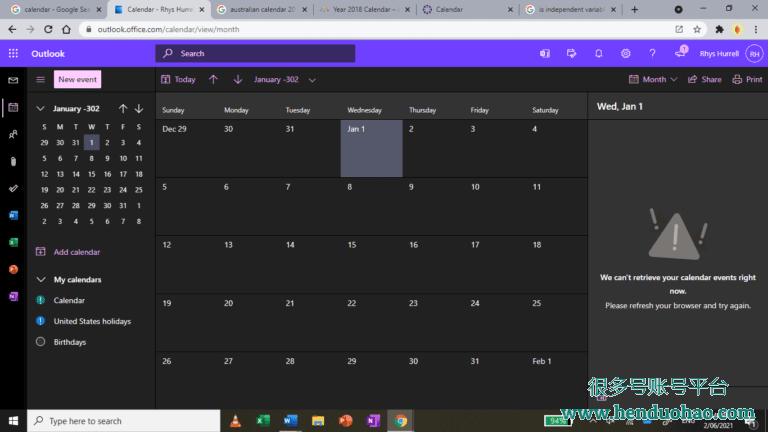768x432 pixels.
Task: Launch OneNote from the Outlook sidebar
Action: coord(13,296)
